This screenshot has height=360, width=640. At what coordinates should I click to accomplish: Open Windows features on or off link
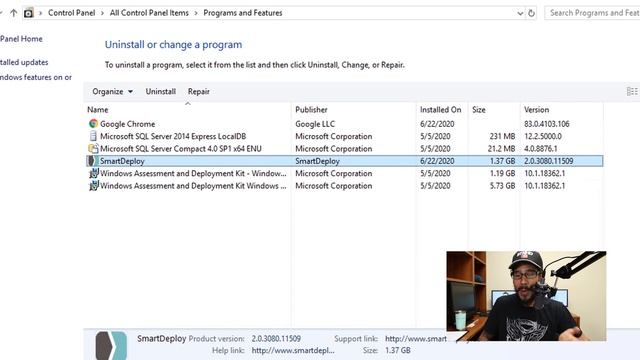pos(36,77)
